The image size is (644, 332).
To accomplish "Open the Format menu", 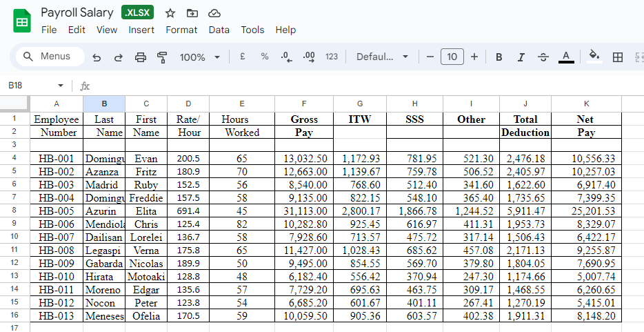I will point(181,30).
